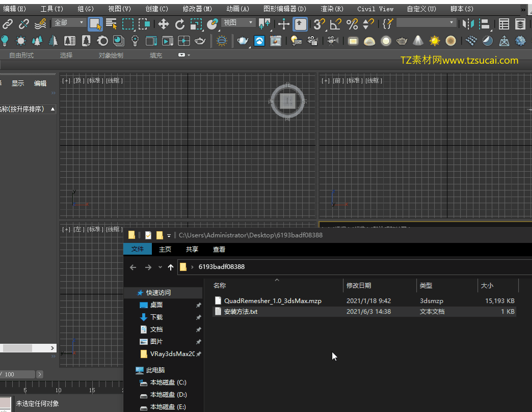Open File Explorer recent locations chevron

160,267
